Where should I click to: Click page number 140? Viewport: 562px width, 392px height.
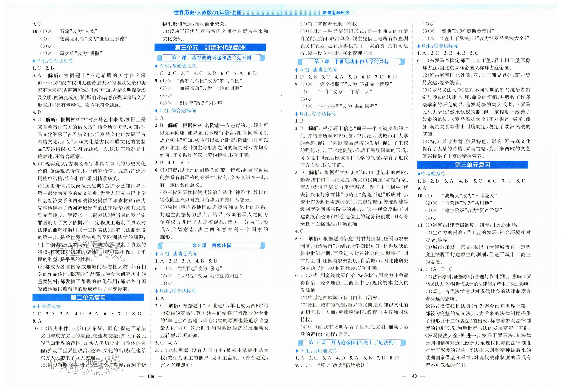413,376
